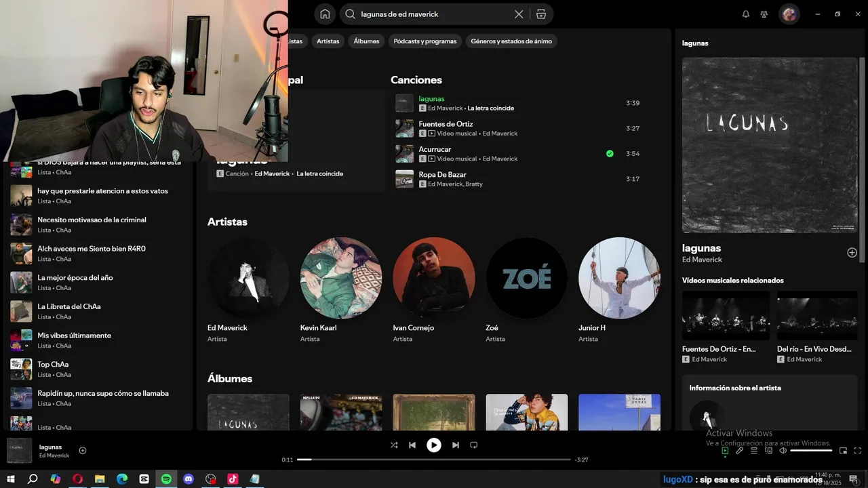
Task: Select the Artistas filter tab
Action: (x=328, y=41)
